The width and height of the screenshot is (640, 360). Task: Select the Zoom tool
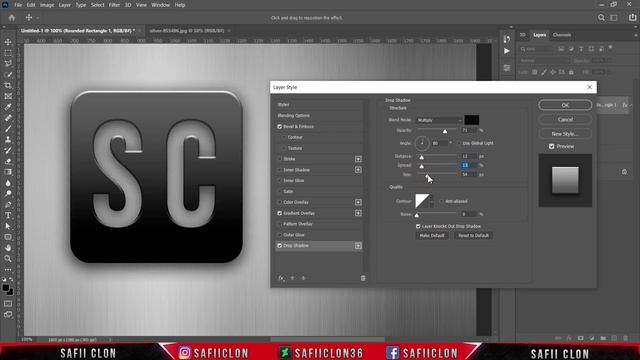point(8,259)
